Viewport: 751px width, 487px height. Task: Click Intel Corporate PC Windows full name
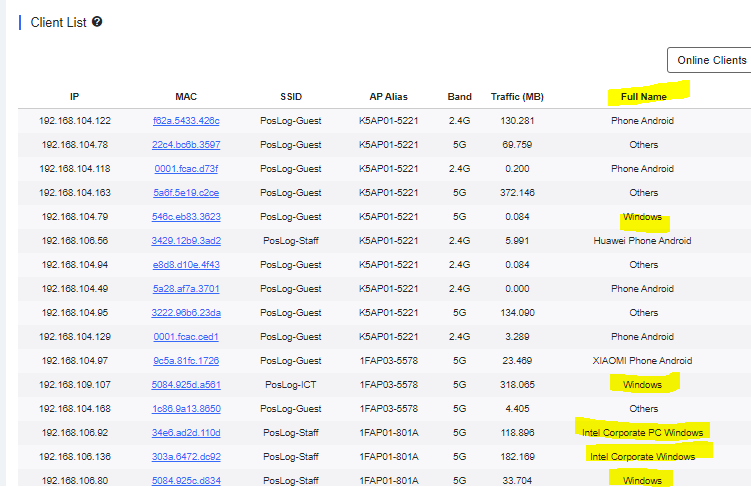[642, 432]
